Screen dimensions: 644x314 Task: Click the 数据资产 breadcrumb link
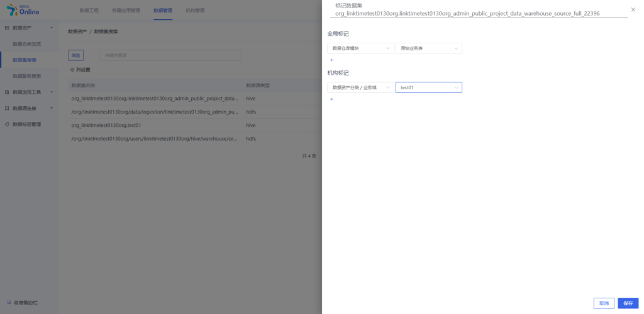tap(77, 31)
